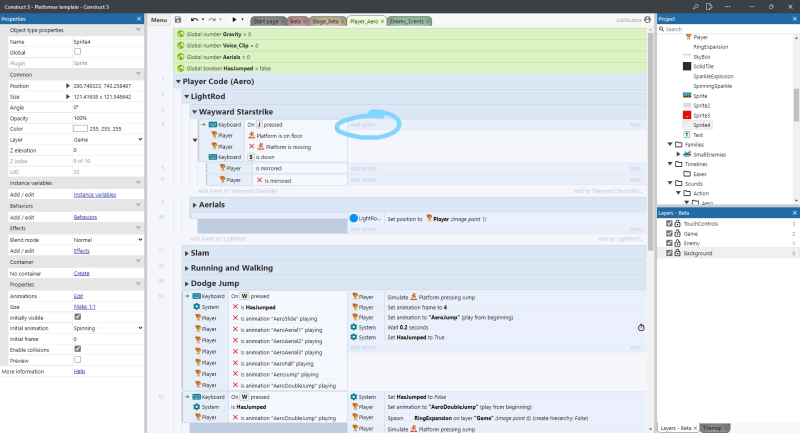Expand the Position property arrow
800x433 pixels.
[68, 86]
